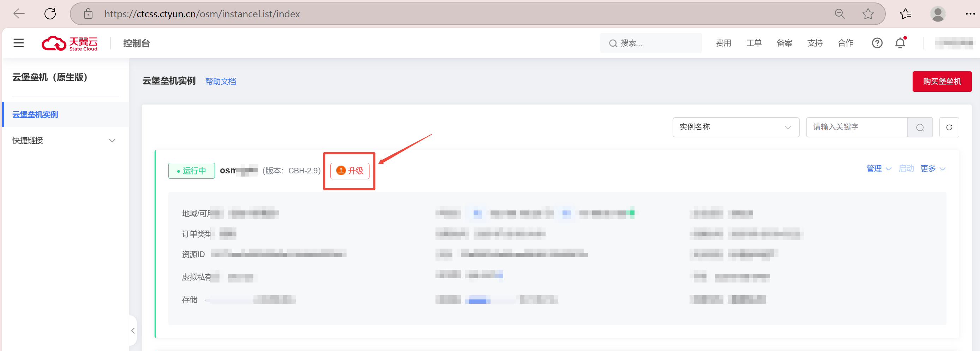This screenshot has width=980, height=351.
Task: Click the 启动 action link
Action: point(906,169)
